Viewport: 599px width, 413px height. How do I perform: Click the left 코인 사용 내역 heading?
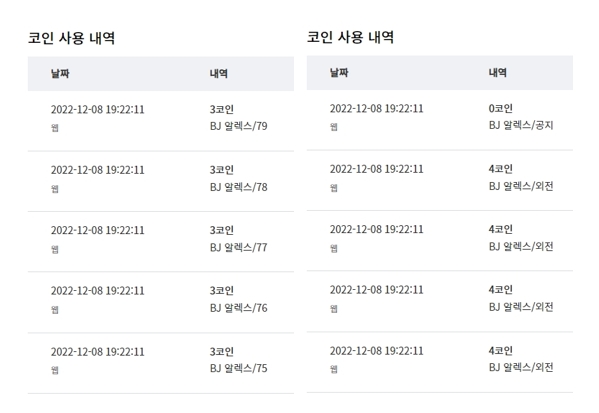pyautogui.click(x=71, y=38)
